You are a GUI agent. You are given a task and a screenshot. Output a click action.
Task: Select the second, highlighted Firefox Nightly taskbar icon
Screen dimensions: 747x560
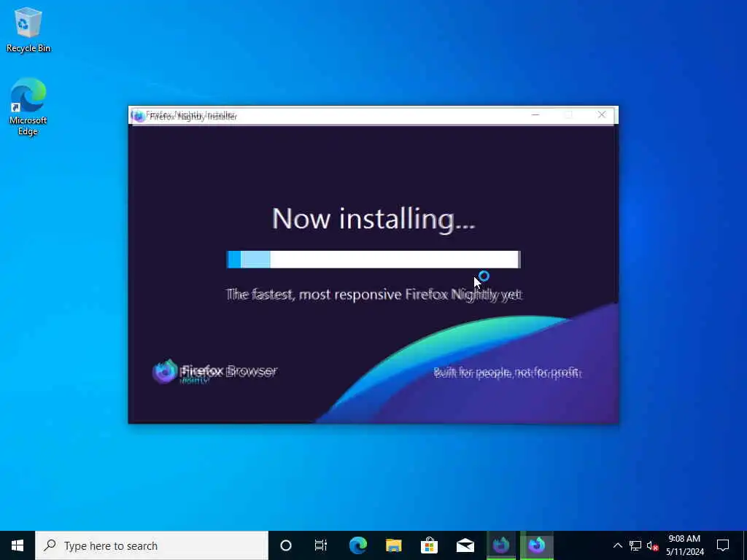click(x=537, y=545)
